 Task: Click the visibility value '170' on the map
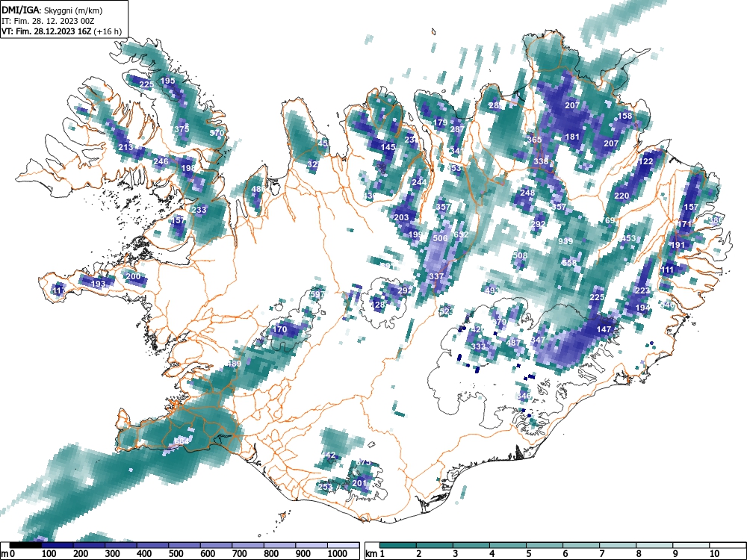click(279, 329)
